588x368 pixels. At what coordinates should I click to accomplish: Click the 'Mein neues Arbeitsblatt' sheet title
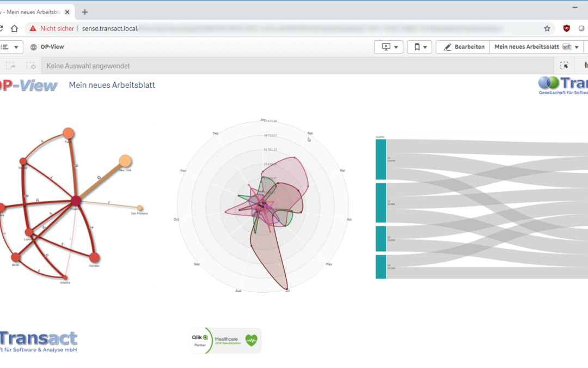[x=112, y=85]
